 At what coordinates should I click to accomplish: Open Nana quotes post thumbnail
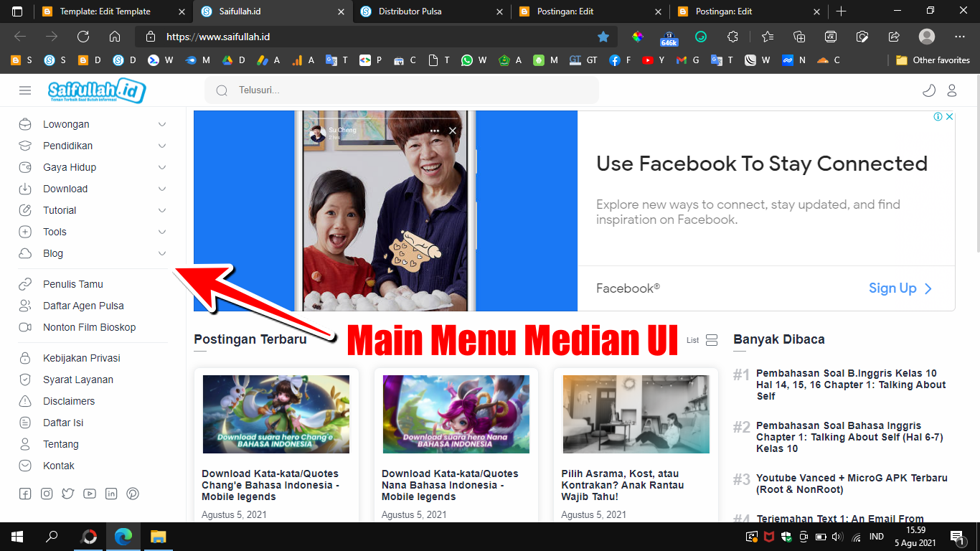[x=456, y=414]
